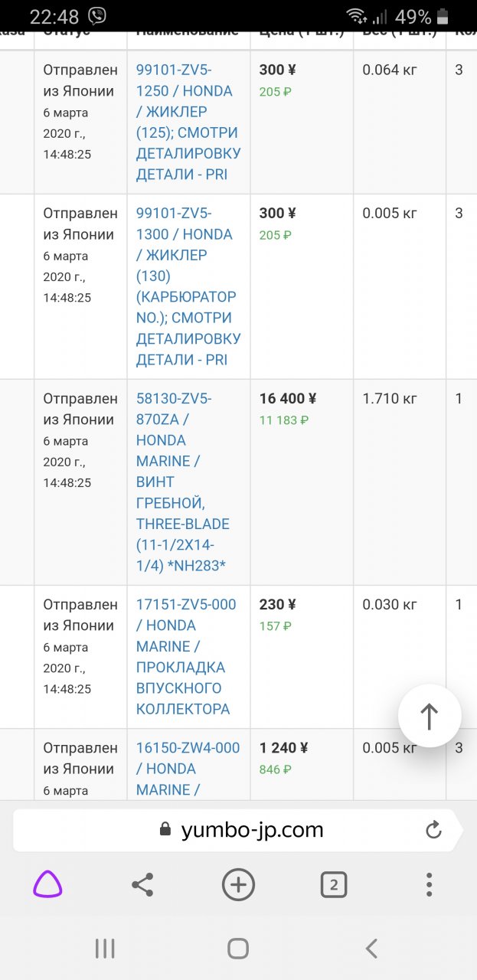Viewport: 477px width, 980px height.
Task: Reload the page with refresh icon
Action: (433, 830)
